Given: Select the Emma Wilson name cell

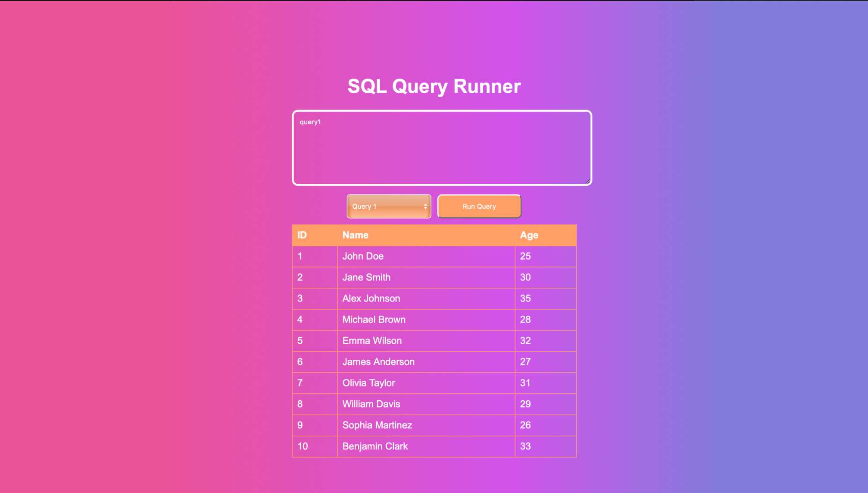Looking at the screenshot, I should (x=426, y=341).
